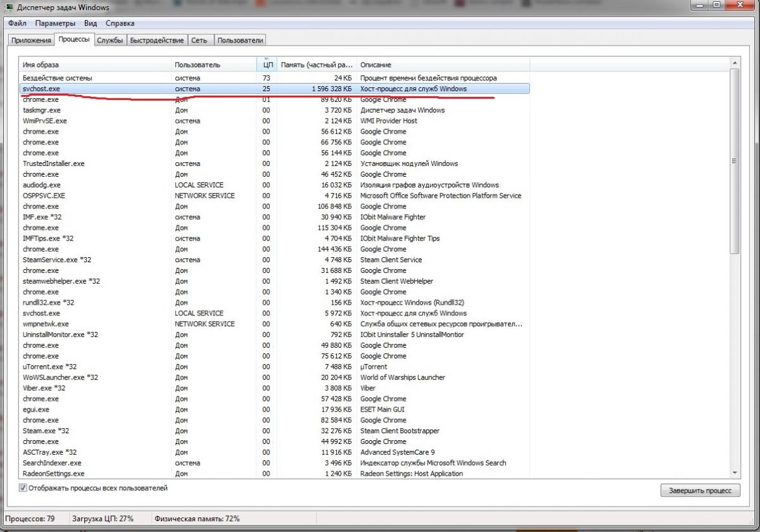760x532 pixels.
Task: Select svchost.exe using 1 596 328 КБ
Action: coord(275,89)
